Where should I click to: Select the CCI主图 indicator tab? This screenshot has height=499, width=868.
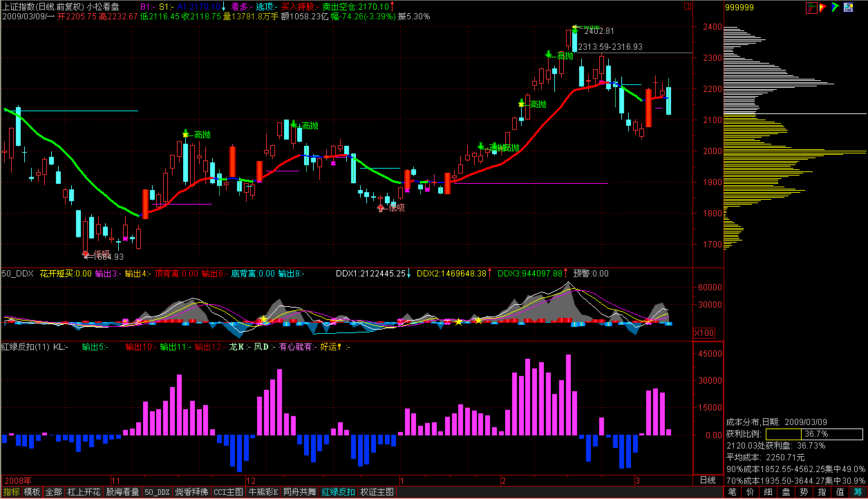tap(228, 492)
